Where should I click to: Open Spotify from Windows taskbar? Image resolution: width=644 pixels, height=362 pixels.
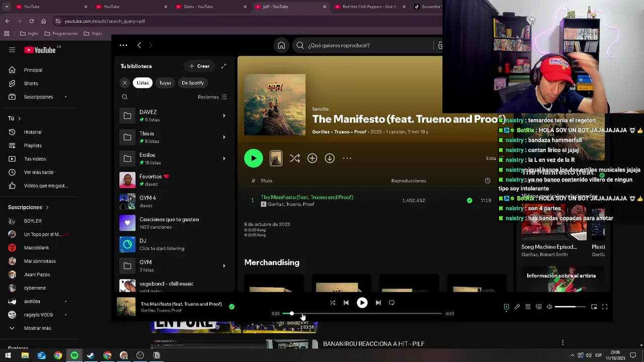pos(74,355)
